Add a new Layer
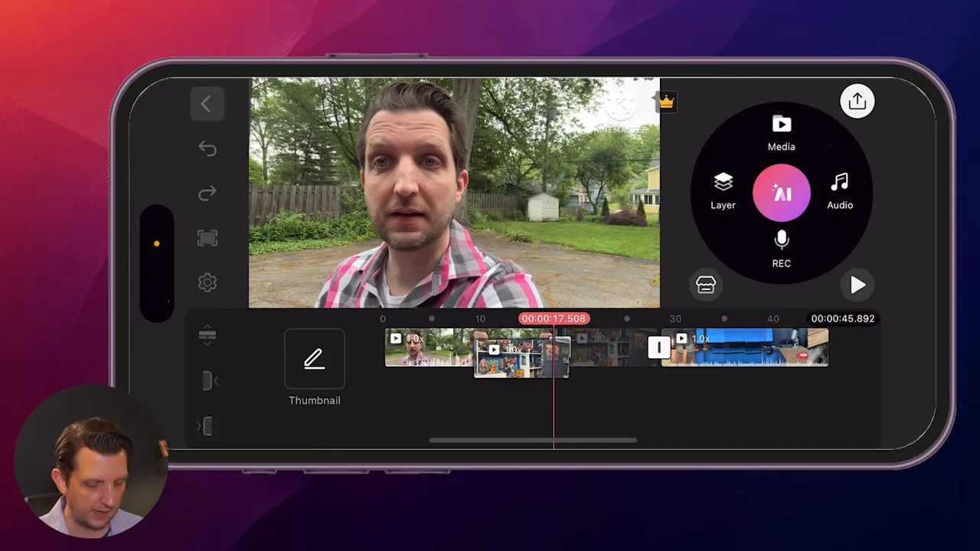The width and height of the screenshot is (980, 551). pos(723,190)
